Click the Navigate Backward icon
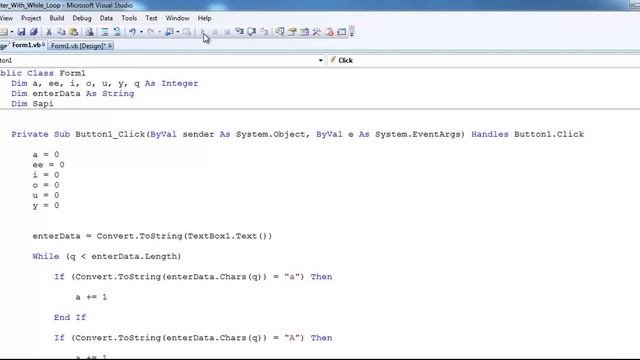This screenshot has width=640, height=360. [x=169, y=32]
